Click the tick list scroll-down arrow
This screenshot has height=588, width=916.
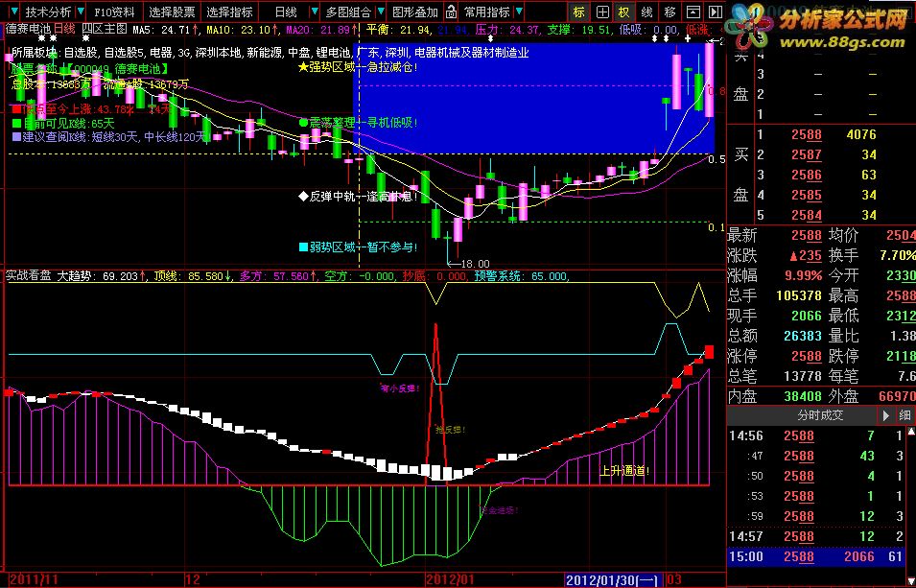click(x=911, y=581)
